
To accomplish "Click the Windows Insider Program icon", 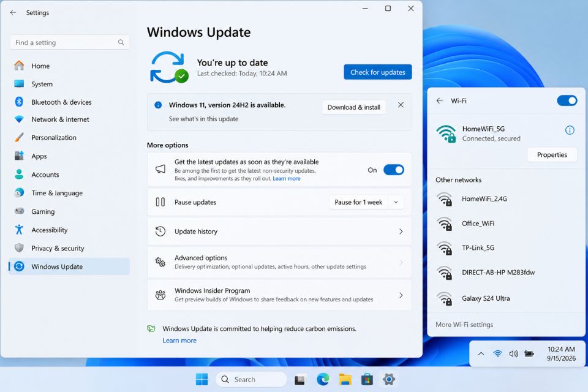I will (x=160, y=295).
